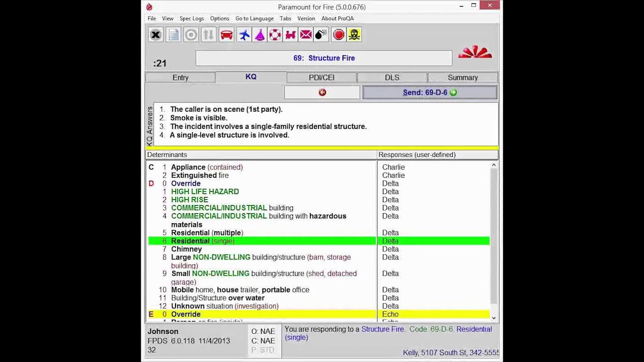The width and height of the screenshot is (644, 362).
Task: Select the life preserver ring icon
Action: point(275,35)
